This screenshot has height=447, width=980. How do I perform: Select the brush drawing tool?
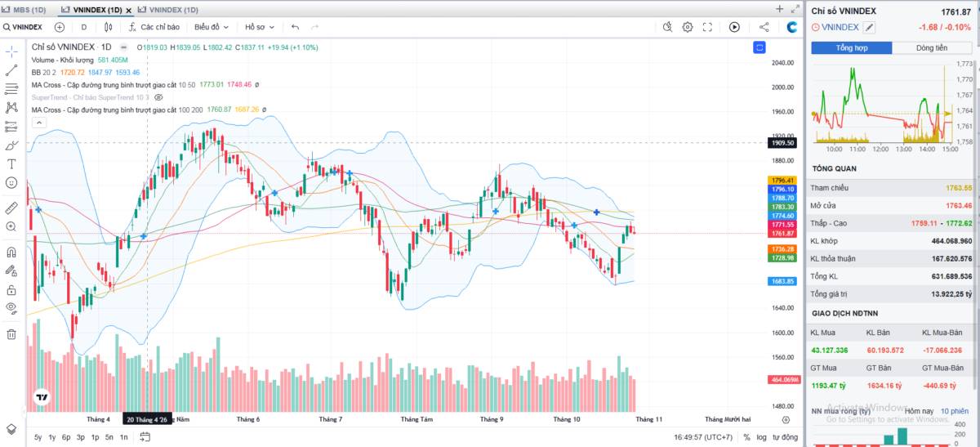(11, 145)
